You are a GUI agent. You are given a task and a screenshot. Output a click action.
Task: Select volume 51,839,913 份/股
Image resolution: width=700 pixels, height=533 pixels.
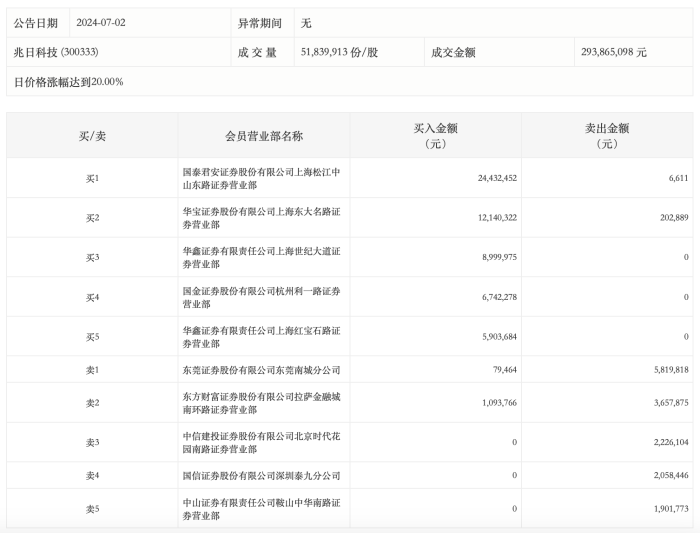(x=339, y=52)
